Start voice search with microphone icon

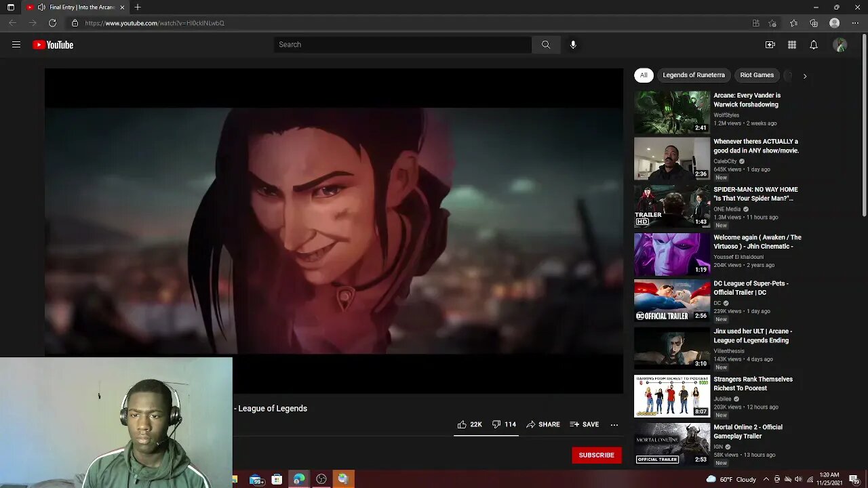point(573,45)
